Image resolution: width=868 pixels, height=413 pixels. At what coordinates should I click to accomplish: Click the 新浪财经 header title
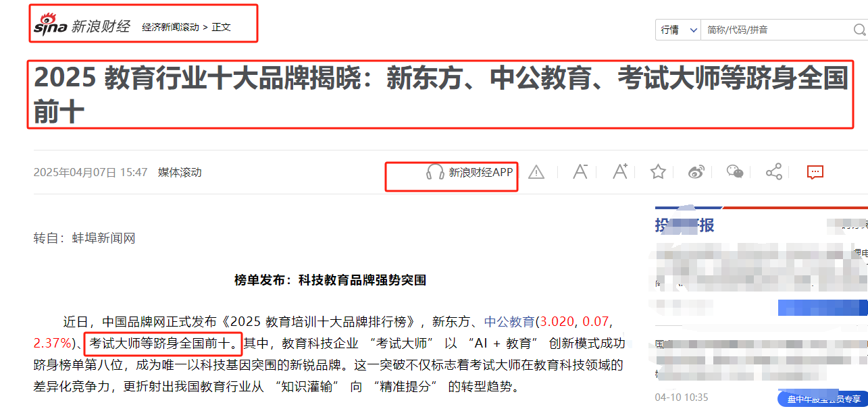[x=101, y=27]
